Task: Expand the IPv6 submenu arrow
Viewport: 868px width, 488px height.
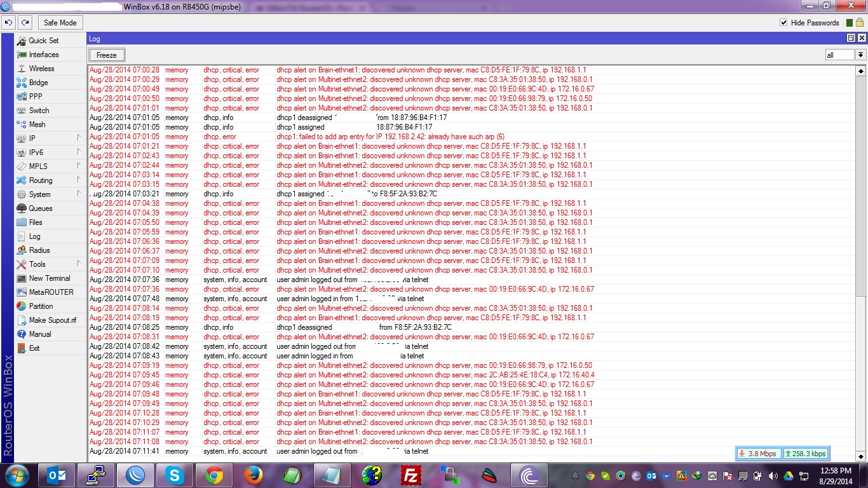Action: pyautogui.click(x=79, y=152)
